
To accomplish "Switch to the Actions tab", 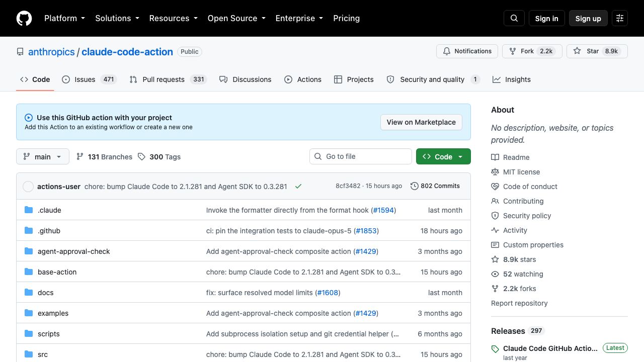I will click(303, 79).
